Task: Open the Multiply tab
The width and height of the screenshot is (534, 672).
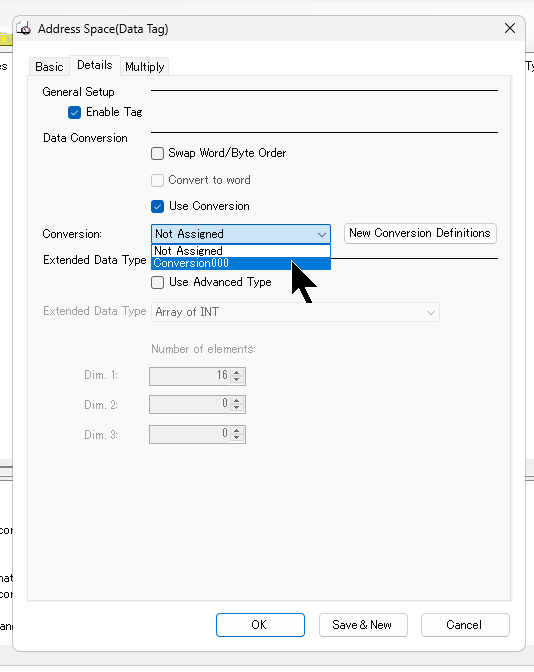Action: [144, 67]
